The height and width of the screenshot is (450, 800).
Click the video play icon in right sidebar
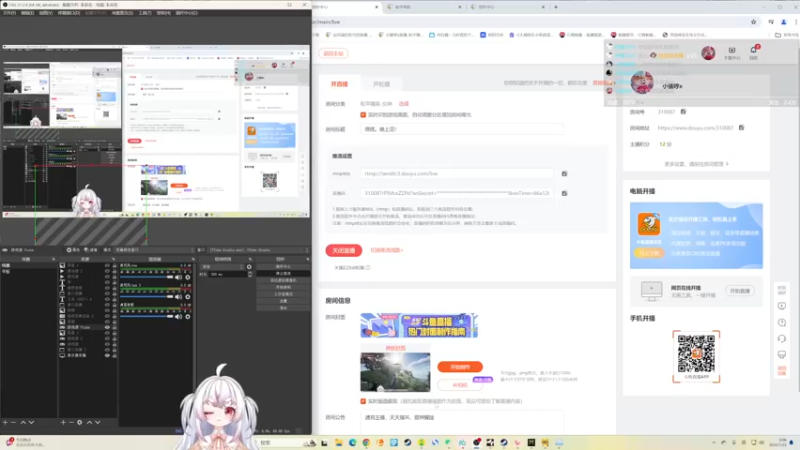coord(782,306)
